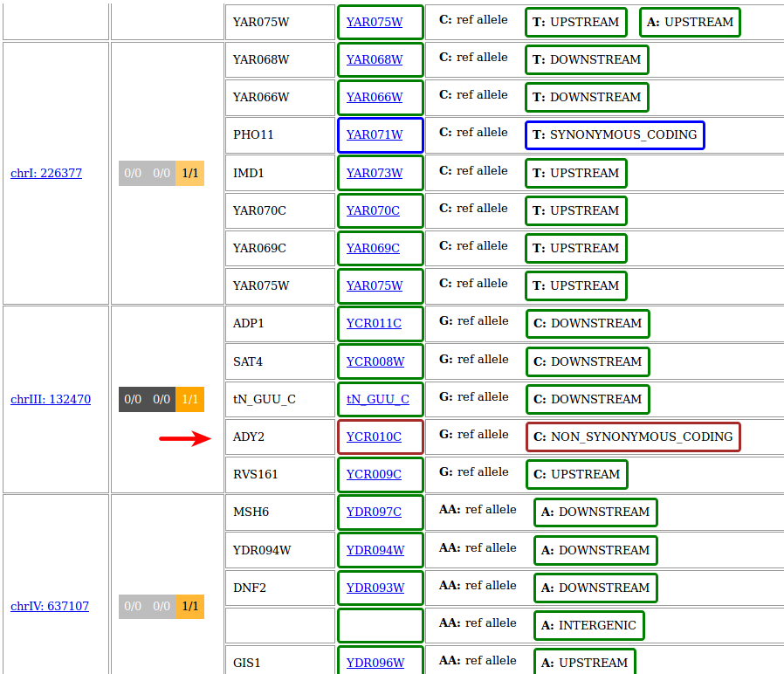Open the chrI: 226377 position link
Viewport: 784px width, 674px height.
click(46, 173)
